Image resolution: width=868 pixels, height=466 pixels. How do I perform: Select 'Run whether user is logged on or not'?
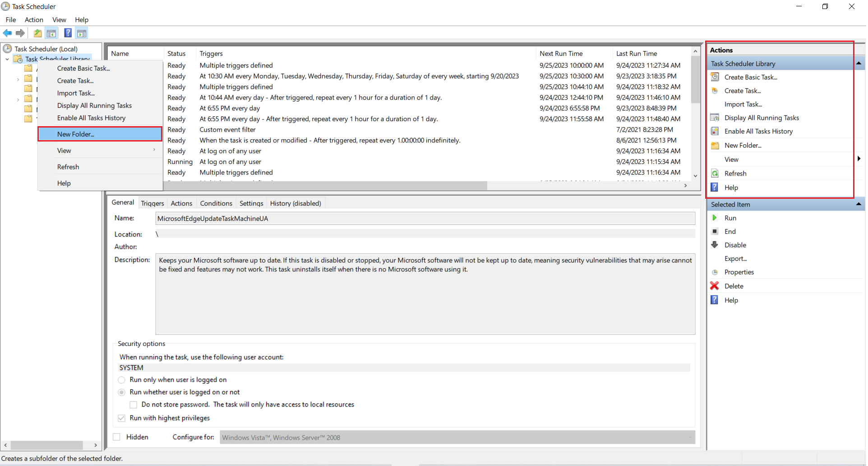(122, 393)
